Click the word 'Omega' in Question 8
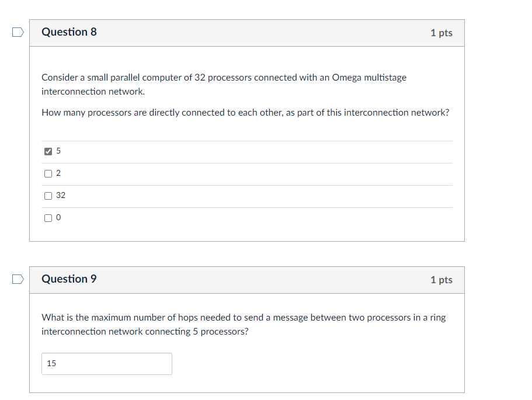532x400 pixels. pyautogui.click(x=346, y=78)
